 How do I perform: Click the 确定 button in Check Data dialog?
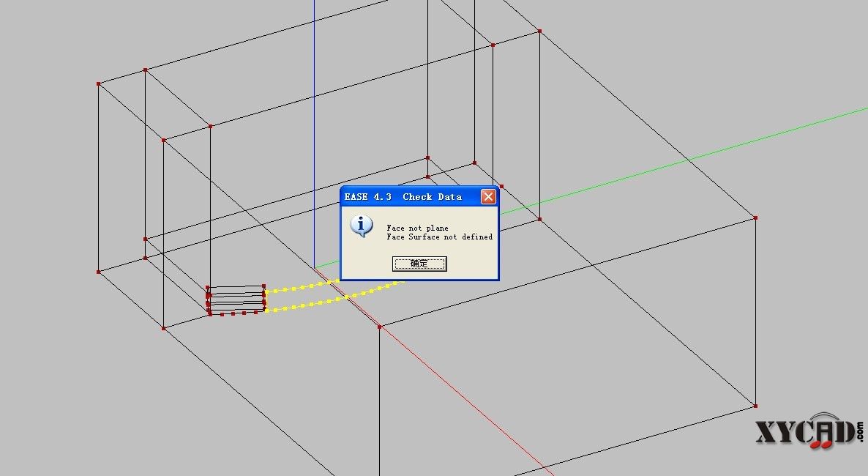click(x=419, y=264)
